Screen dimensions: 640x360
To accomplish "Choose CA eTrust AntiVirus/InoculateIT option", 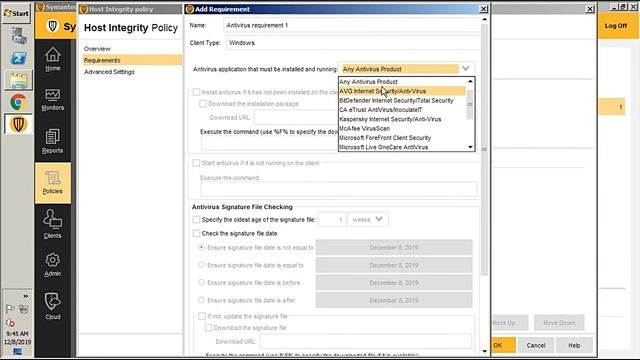I will pos(402,110).
